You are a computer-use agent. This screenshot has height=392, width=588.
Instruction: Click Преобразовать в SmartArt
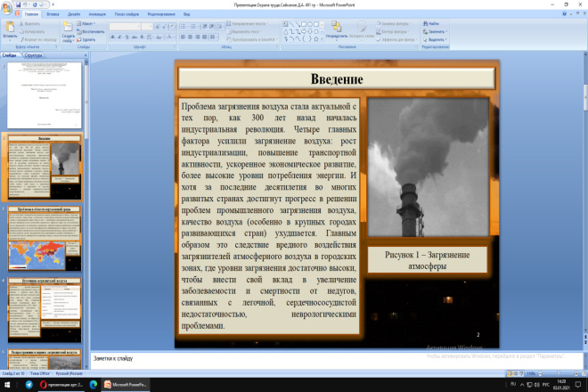(x=252, y=39)
